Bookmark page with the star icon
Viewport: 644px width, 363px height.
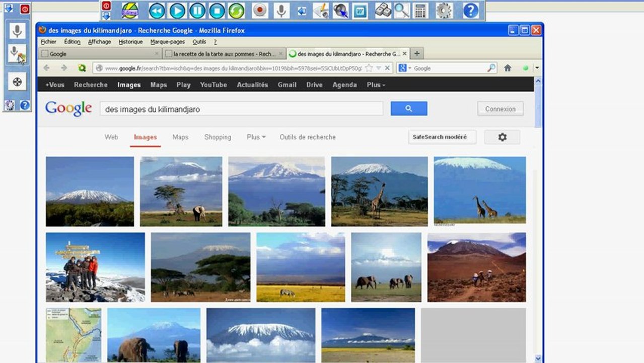pos(369,68)
